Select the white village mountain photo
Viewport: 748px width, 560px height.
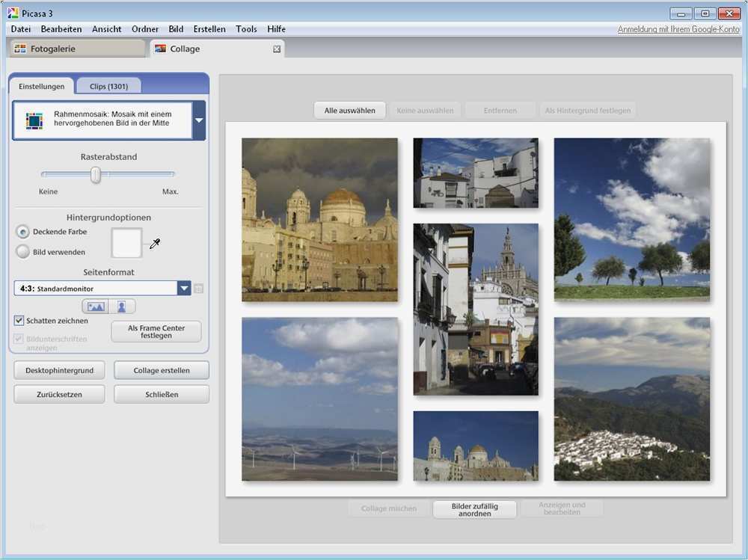coord(631,399)
